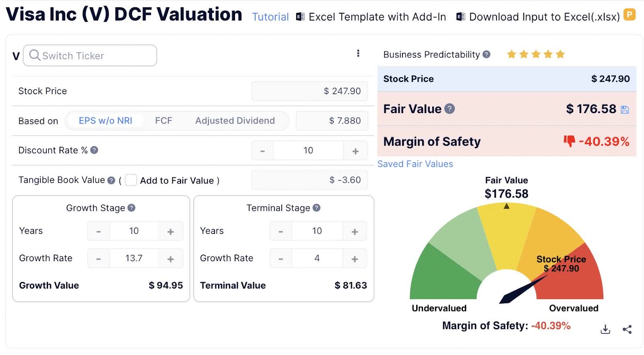The image size is (644, 355).
Task: Share the valuation chart
Action: tap(627, 329)
